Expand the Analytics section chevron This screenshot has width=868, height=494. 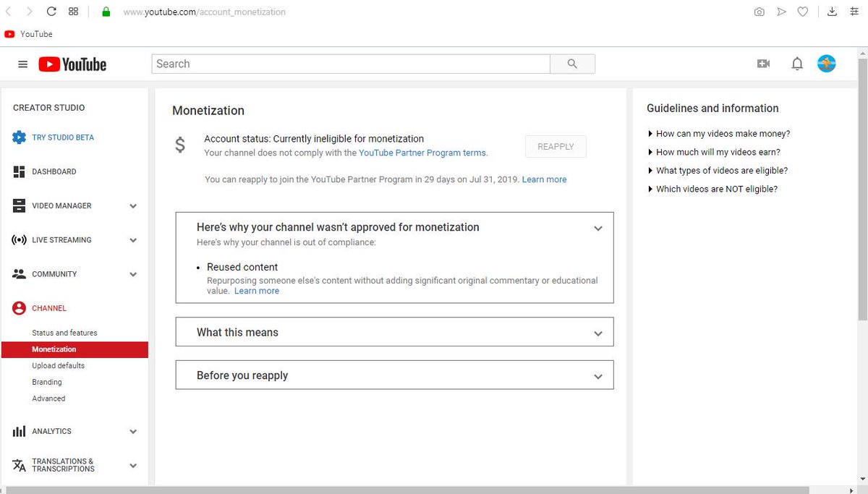click(x=133, y=432)
